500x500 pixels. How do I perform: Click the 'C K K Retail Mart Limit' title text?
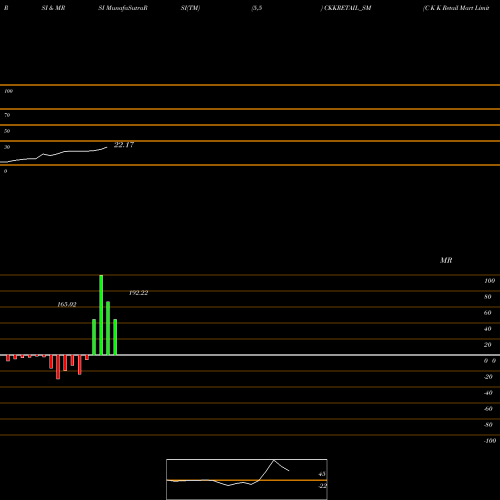coord(457,8)
